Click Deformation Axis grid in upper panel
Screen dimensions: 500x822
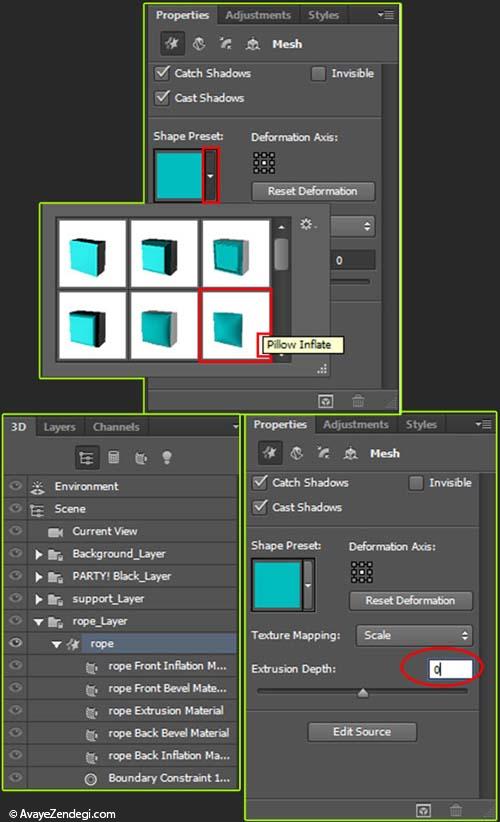click(x=264, y=163)
